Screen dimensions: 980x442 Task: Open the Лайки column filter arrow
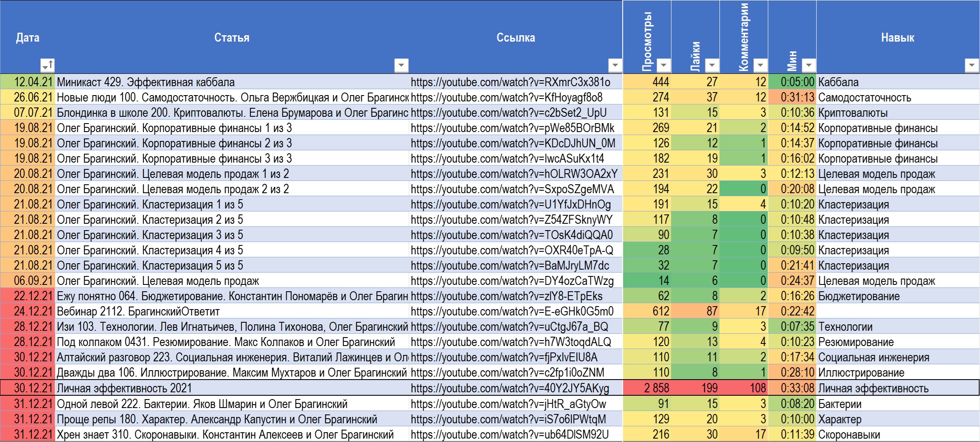(x=712, y=65)
